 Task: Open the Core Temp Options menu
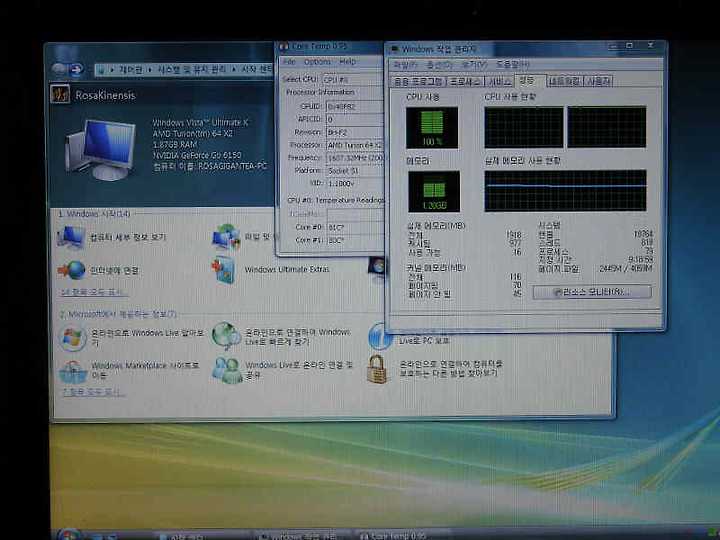tap(317, 62)
